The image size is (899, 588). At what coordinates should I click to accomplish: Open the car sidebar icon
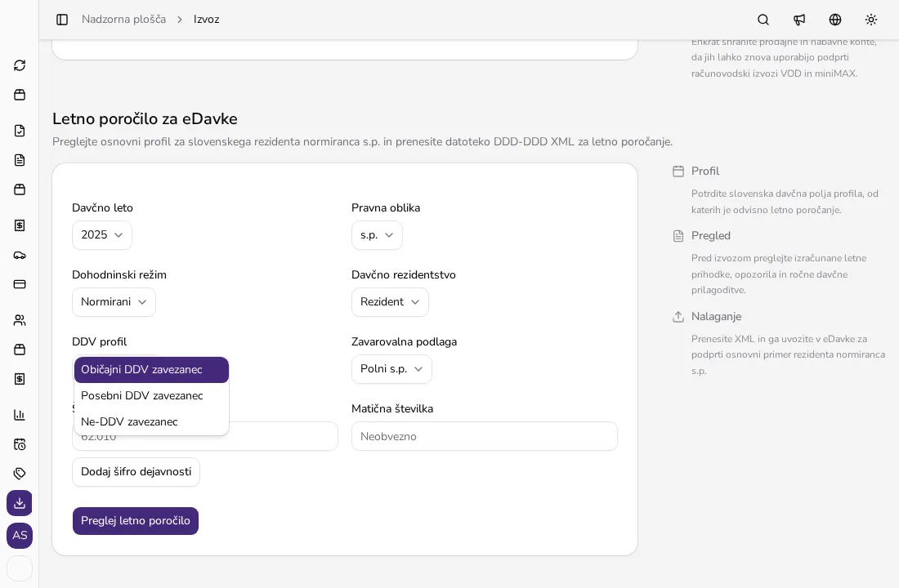pos(20,255)
